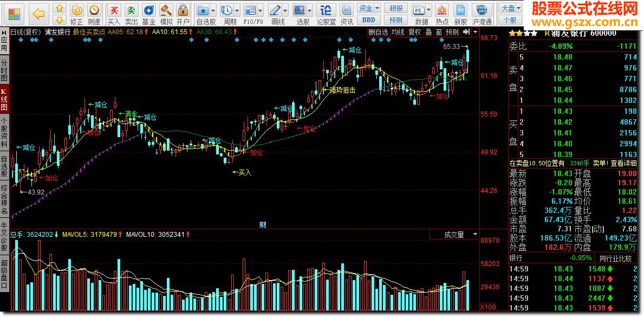
Task: Go back with the yellow left arrow
Action: pyautogui.click(x=38, y=14)
